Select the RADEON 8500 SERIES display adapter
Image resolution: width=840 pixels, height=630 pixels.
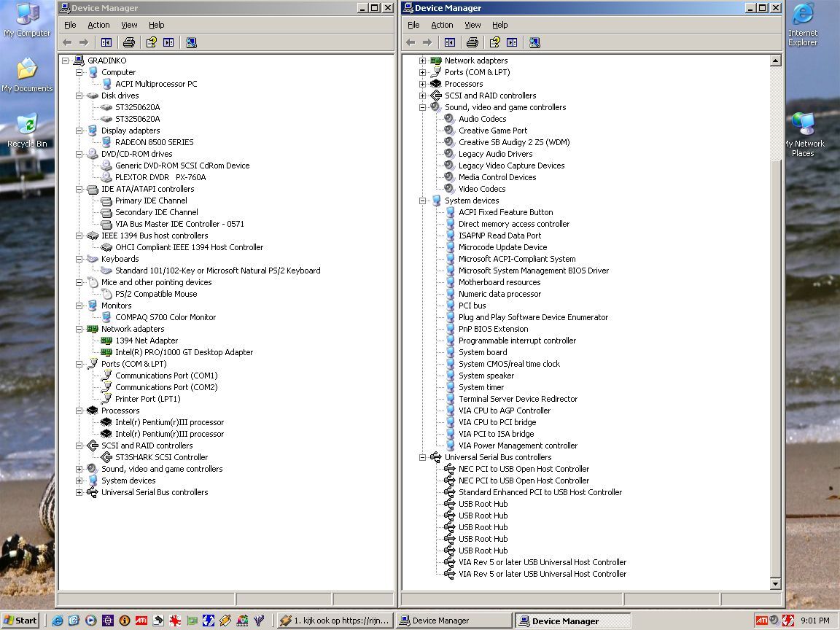[154, 142]
